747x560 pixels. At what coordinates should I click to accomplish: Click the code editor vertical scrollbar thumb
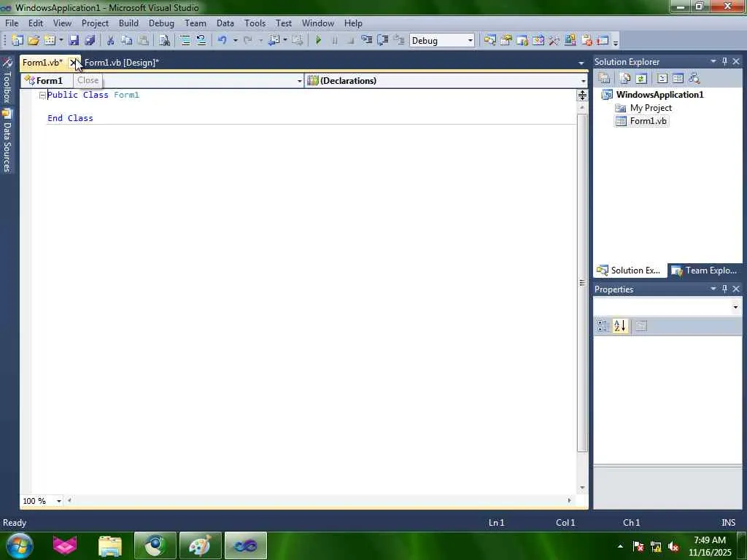click(582, 282)
